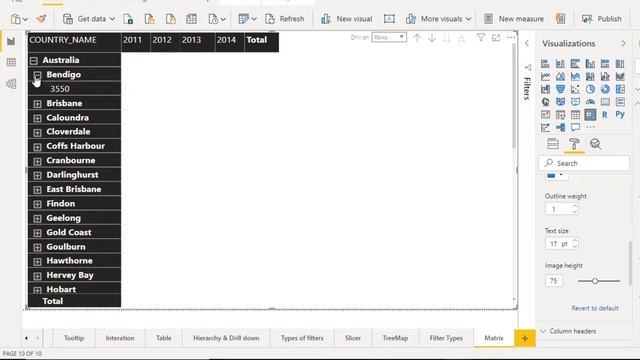Adjust the Image height slider
Image resolution: width=640 pixels, height=360 pixels.
[x=595, y=281]
